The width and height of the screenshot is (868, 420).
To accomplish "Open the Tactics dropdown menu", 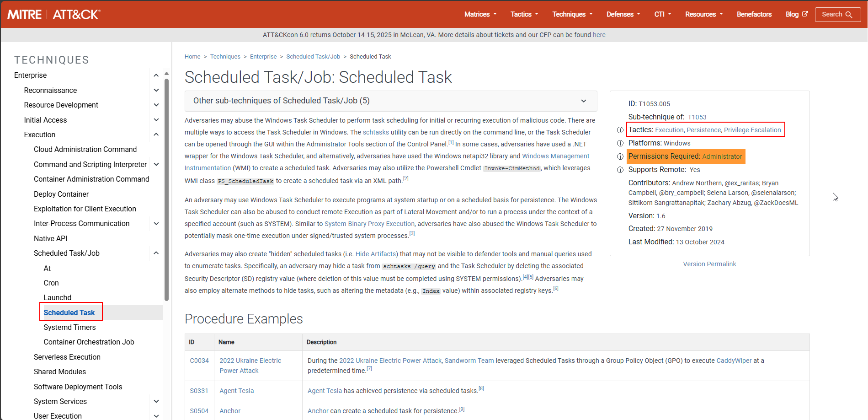I will (524, 14).
